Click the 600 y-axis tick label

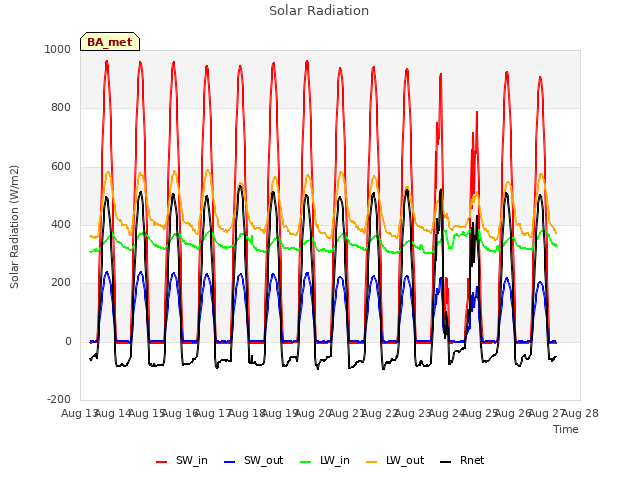coord(61,167)
